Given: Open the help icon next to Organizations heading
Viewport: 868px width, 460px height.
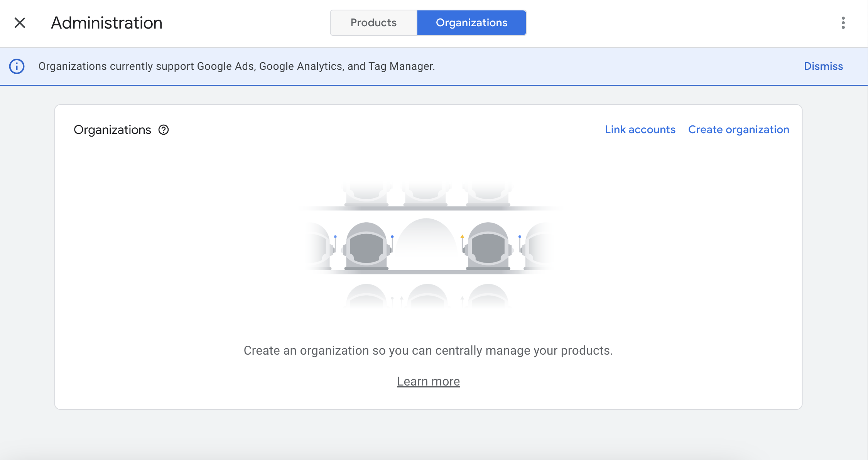Looking at the screenshot, I should point(164,130).
